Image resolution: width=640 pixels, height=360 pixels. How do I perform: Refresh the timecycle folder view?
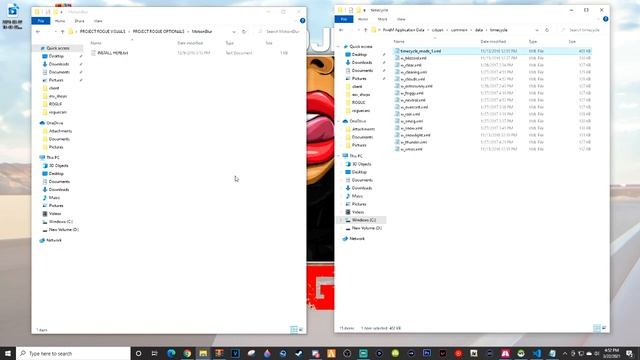(547, 30)
